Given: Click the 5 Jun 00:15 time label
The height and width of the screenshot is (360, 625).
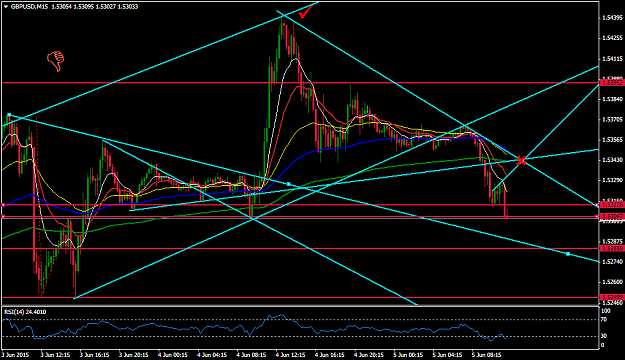Looking at the screenshot, I should coord(408,354).
